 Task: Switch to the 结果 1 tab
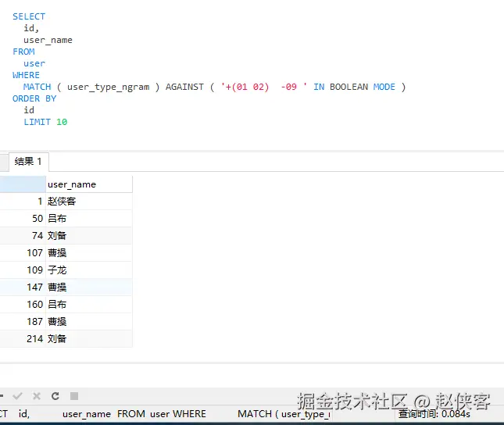tap(28, 162)
